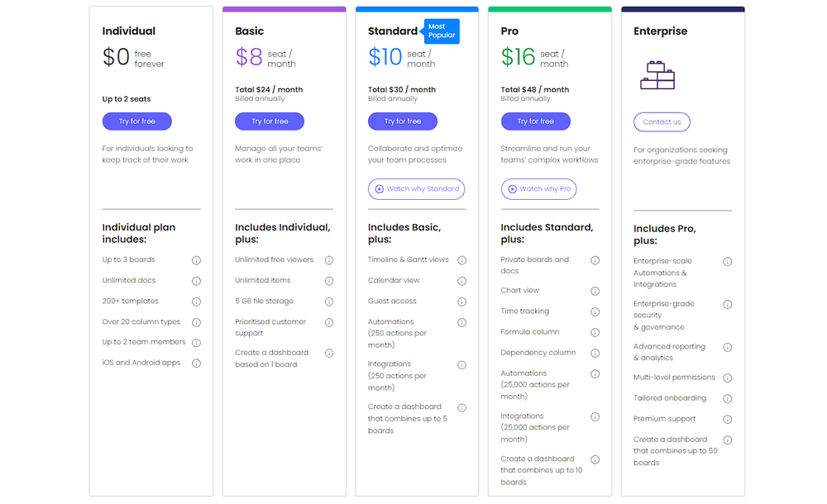This screenshot has height=504, width=827.
Task: Click the info icon for Multi-level permissions
Action: click(x=728, y=377)
